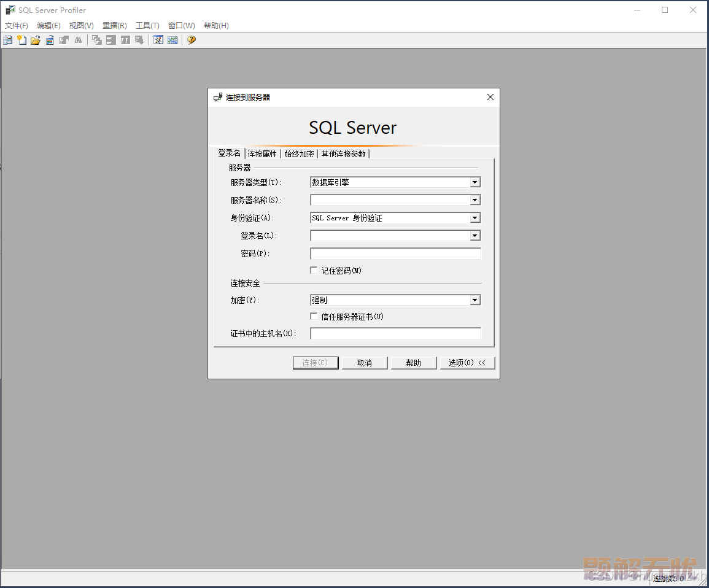709x588 pixels.
Task: Open the 窗口(W) menu
Action: (x=181, y=26)
